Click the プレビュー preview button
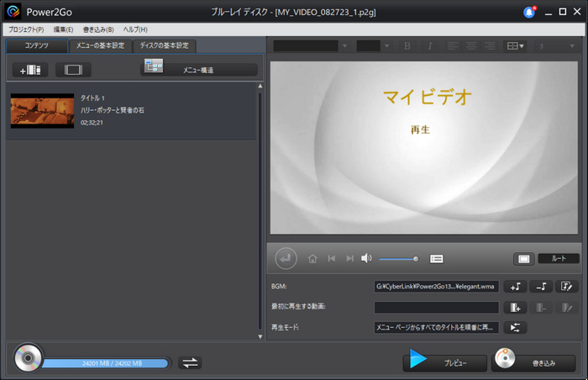Image resolution: width=588 pixels, height=380 pixels. point(444,362)
